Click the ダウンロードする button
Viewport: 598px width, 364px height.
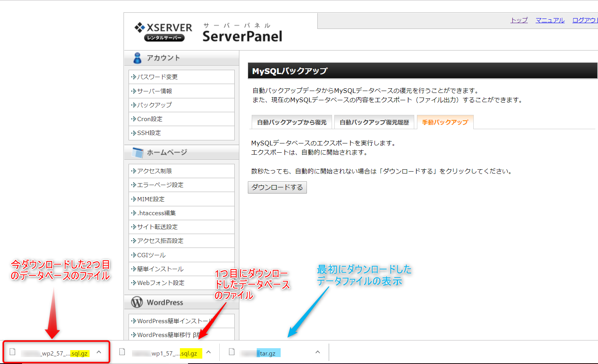click(x=277, y=187)
